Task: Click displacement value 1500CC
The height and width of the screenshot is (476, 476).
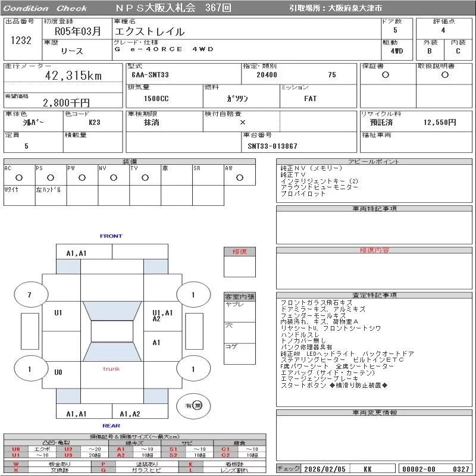Action: (x=156, y=99)
